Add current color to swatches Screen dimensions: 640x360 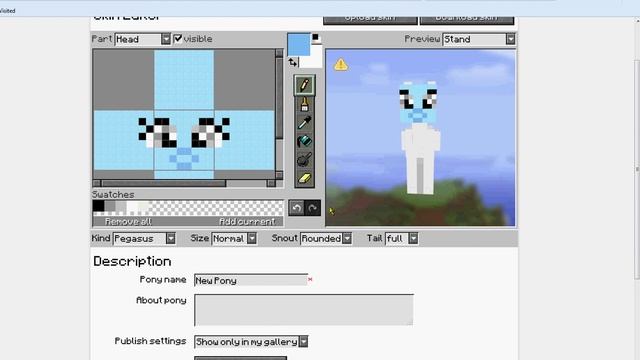247,222
